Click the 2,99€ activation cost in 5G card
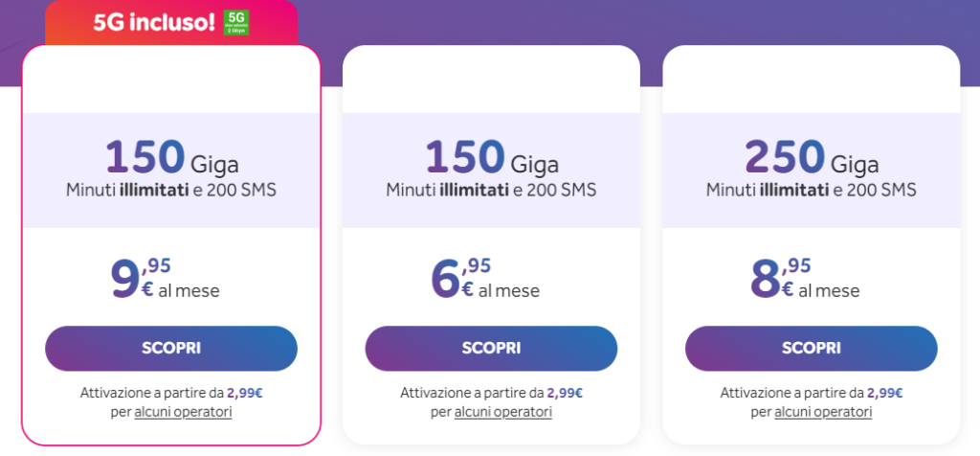980x456 pixels. [245, 393]
